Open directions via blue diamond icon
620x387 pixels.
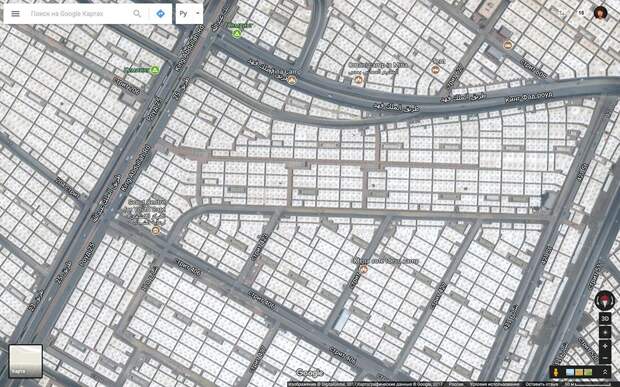tap(160, 14)
